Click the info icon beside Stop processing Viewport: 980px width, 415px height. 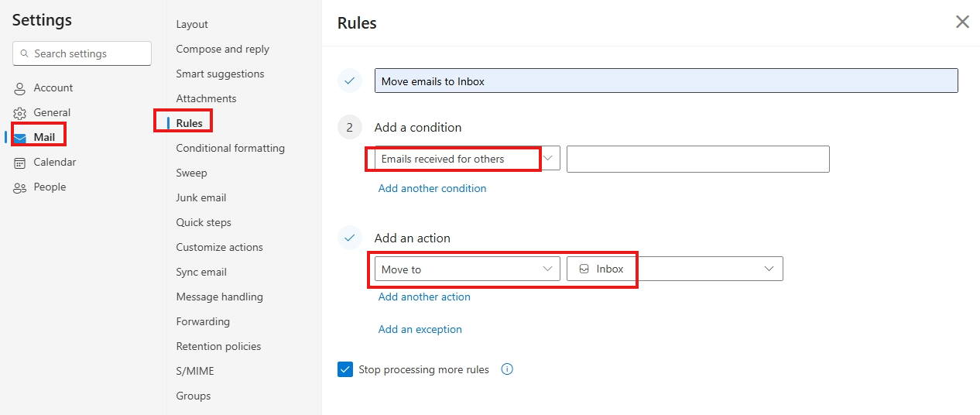pyautogui.click(x=507, y=369)
